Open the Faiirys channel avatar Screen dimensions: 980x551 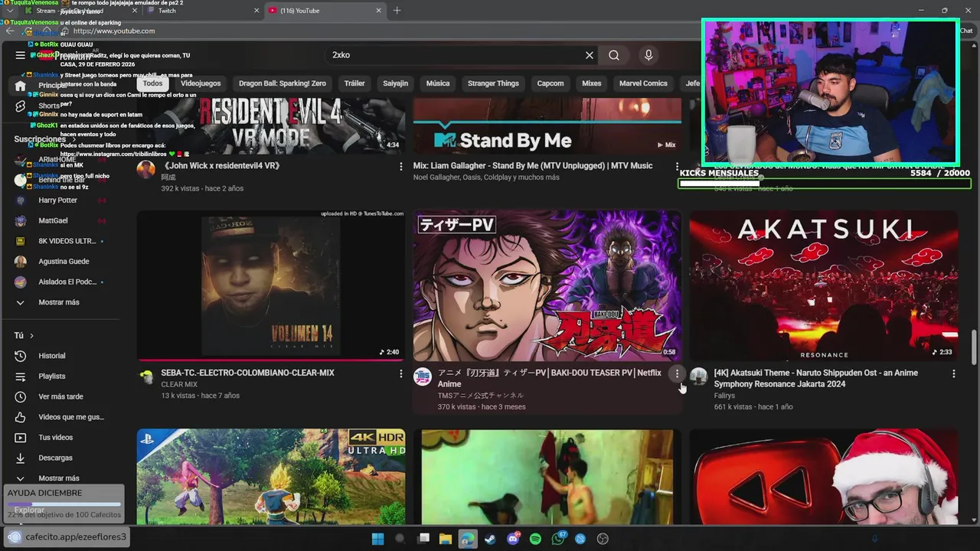click(x=698, y=377)
